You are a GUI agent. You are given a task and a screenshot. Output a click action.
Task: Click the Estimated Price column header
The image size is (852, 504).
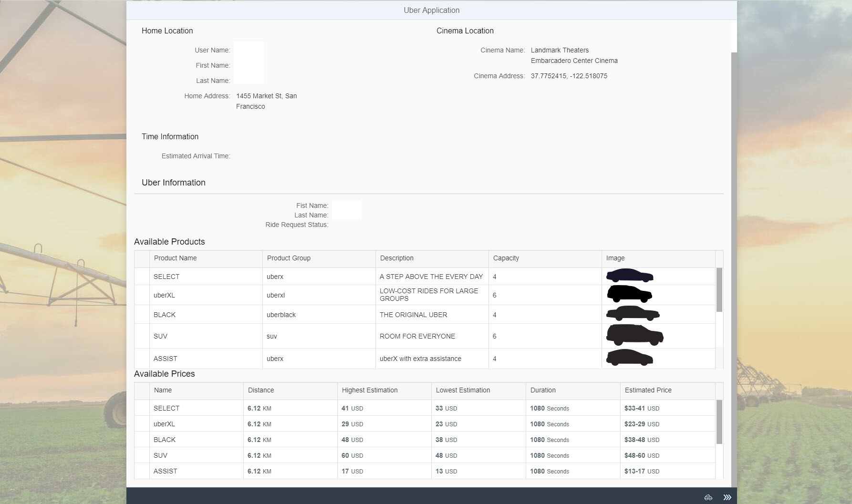648,390
